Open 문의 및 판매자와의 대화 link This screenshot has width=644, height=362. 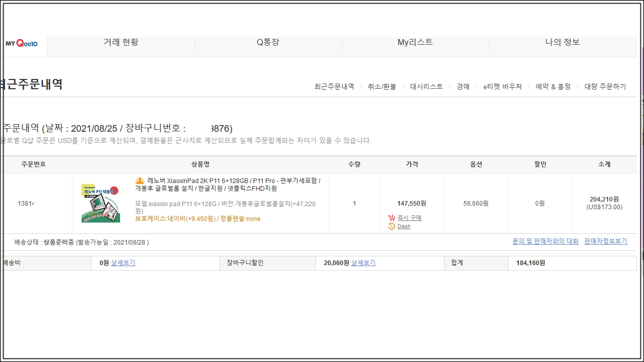[545, 241]
